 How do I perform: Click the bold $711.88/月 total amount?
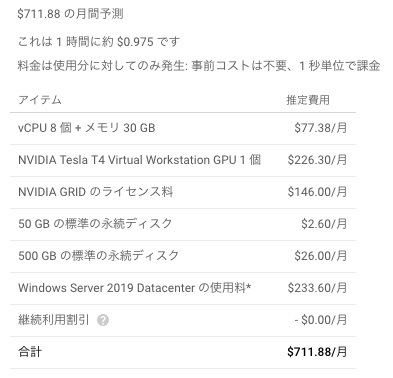pos(317,352)
